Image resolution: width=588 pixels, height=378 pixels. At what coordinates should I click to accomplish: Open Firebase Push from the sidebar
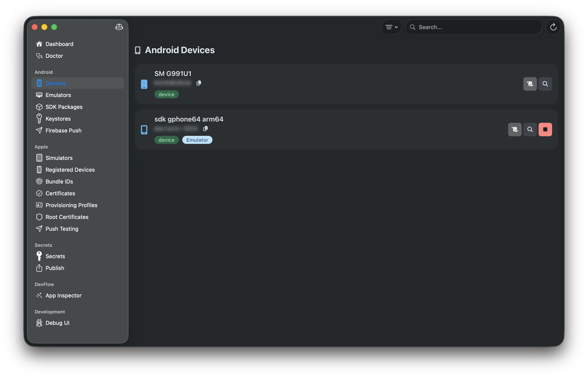(63, 130)
